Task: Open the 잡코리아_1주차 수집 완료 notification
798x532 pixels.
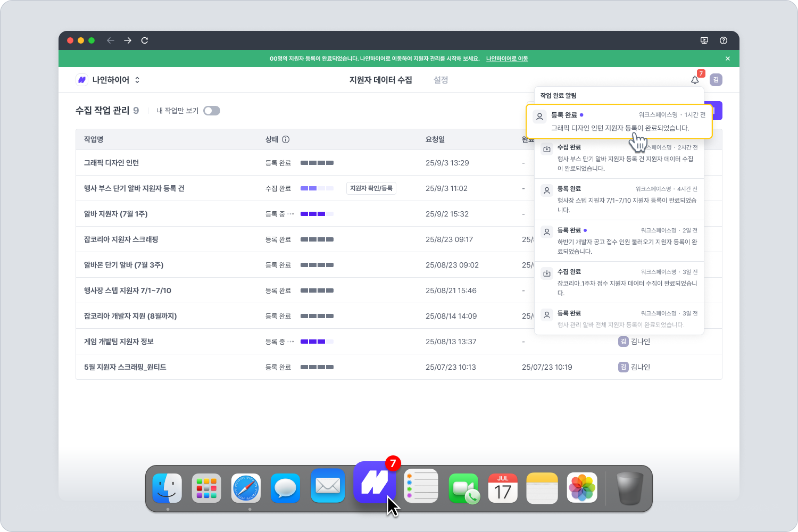Action: point(619,282)
